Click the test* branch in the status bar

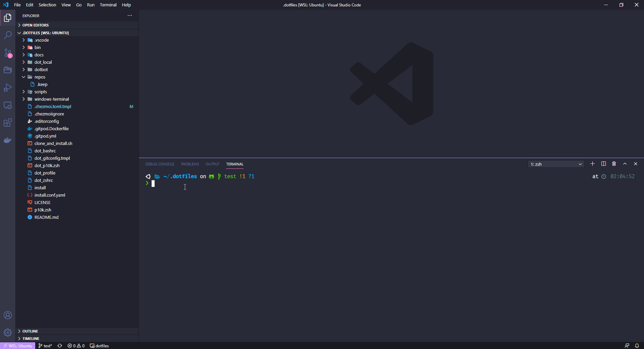coord(45,346)
